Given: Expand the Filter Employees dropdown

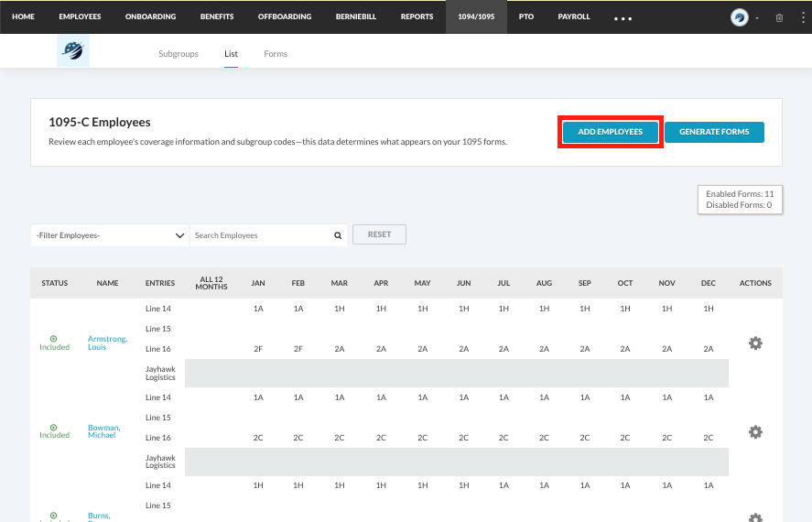Looking at the screenshot, I should [x=110, y=235].
